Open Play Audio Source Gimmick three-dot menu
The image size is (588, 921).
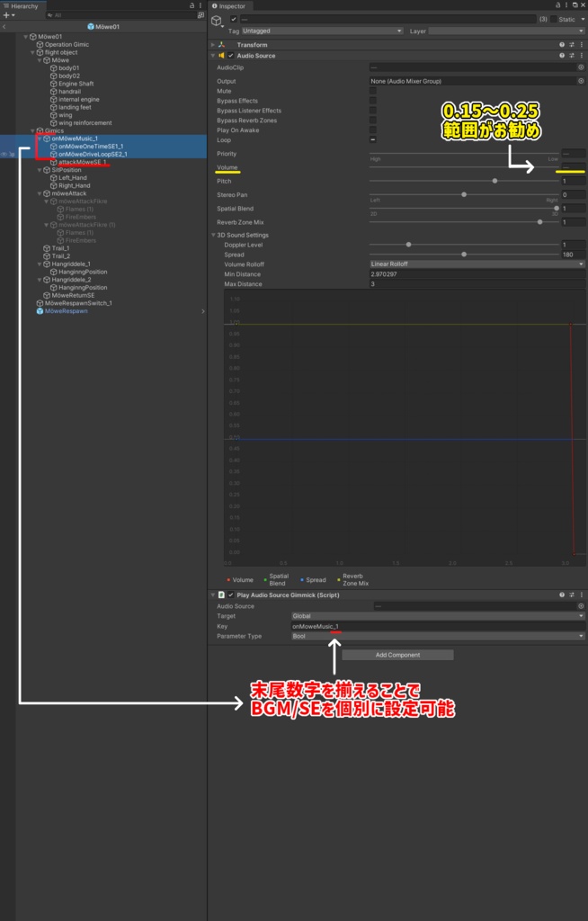[582, 595]
